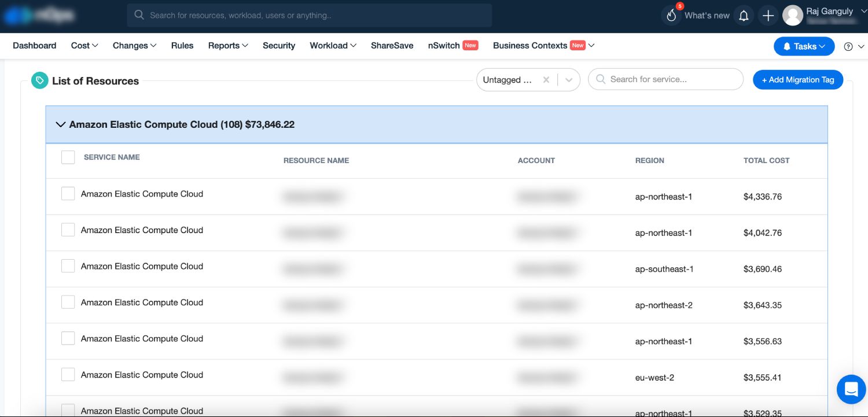This screenshot has width=868, height=417.
Task: Sort by the RESOURCE NAME column header
Action: (316, 160)
